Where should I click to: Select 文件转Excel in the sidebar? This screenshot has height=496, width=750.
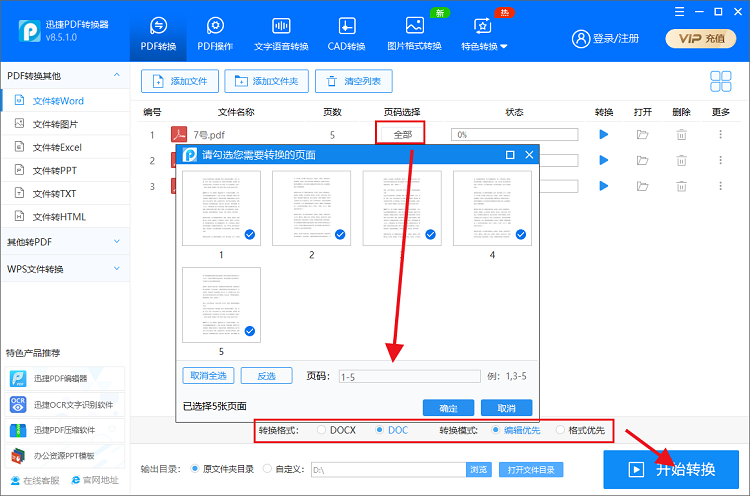point(56,147)
